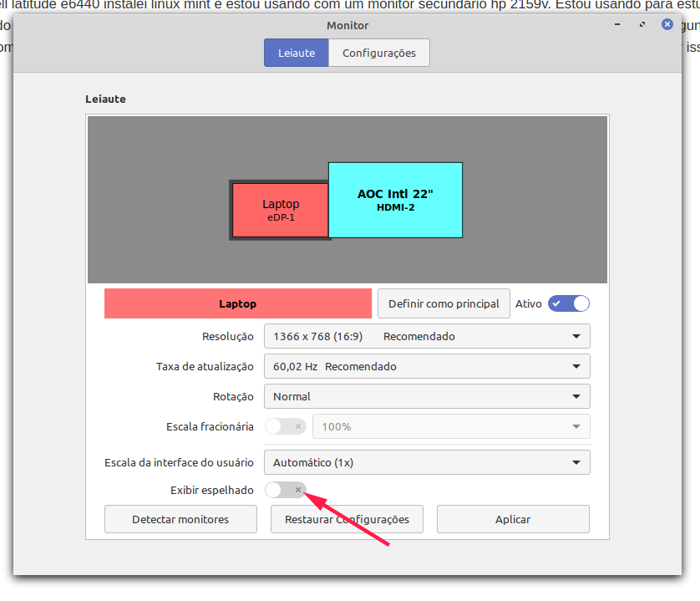Open the Rotação dropdown set to Normal
Image resolution: width=700 pixels, height=601 pixels.
pyautogui.click(x=427, y=396)
